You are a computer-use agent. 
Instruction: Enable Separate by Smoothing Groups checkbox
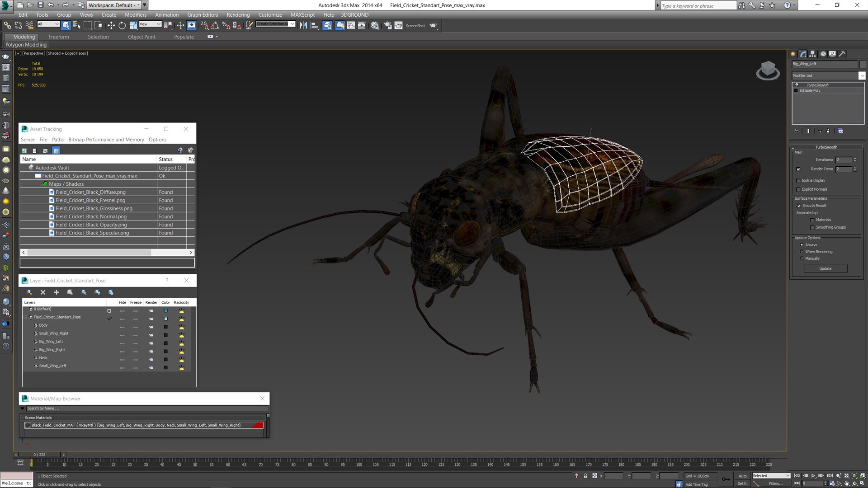pos(812,228)
